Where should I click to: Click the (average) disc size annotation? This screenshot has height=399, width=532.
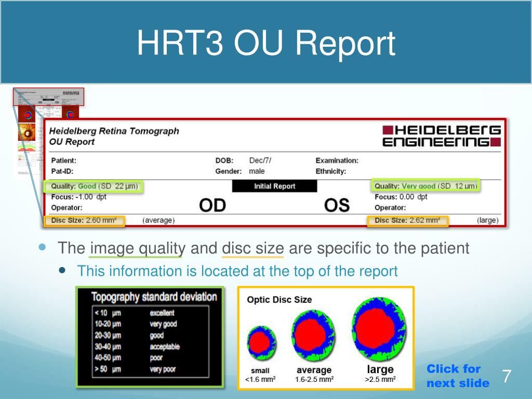pyautogui.click(x=158, y=220)
